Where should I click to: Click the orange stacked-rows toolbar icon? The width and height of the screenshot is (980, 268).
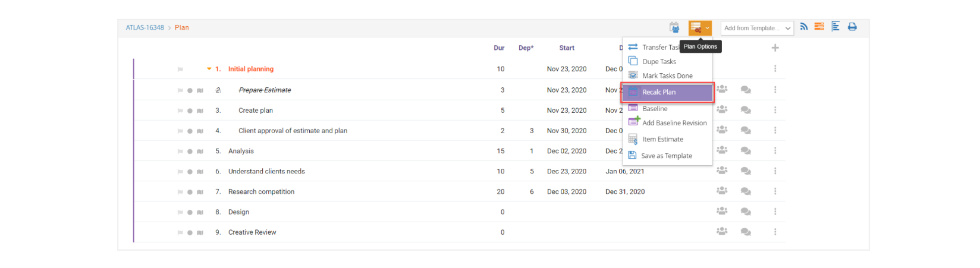click(819, 27)
